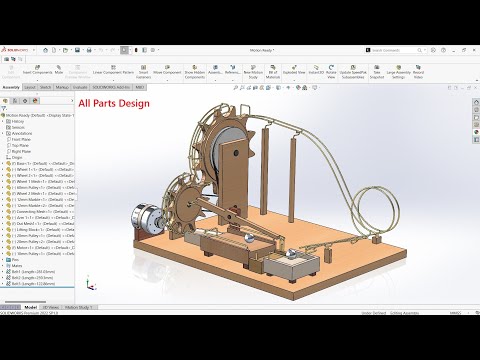480x360 pixels.
Task: Click the Smart Fasteners icon
Action: tap(143, 72)
